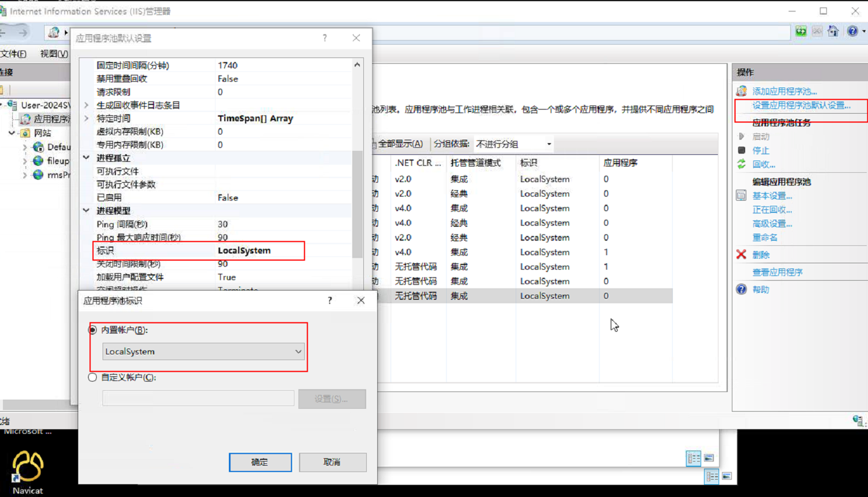Open the 分组依据 dropdown
The width and height of the screenshot is (868, 497).
pos(514,144)
